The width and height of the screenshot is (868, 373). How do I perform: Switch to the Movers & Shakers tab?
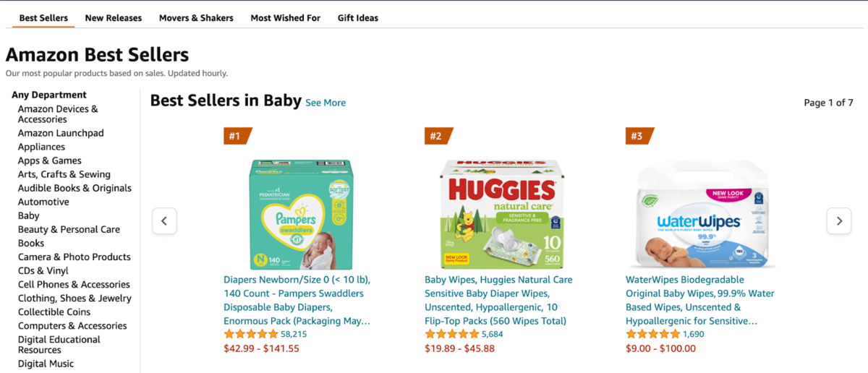pos(196,18)
